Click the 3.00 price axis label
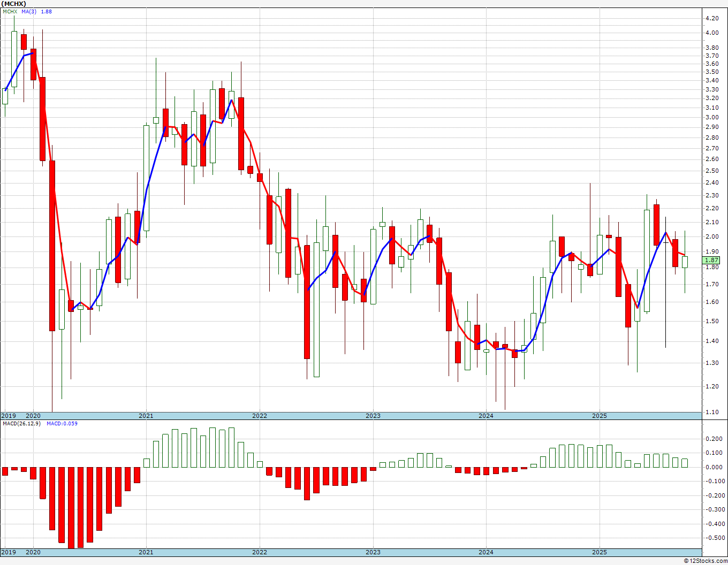Screen dimensions: 728x565 [712, 117]
